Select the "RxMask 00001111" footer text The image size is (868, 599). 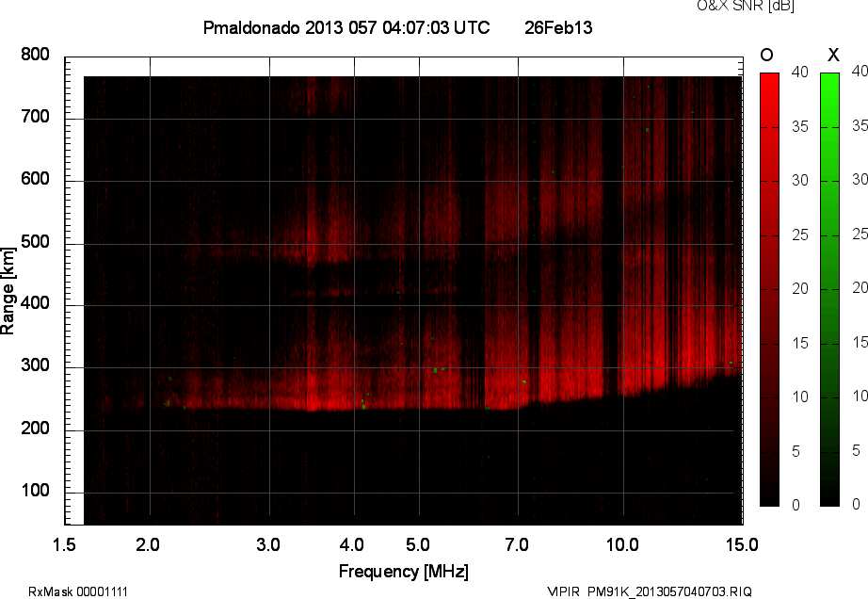coord(78,591)
